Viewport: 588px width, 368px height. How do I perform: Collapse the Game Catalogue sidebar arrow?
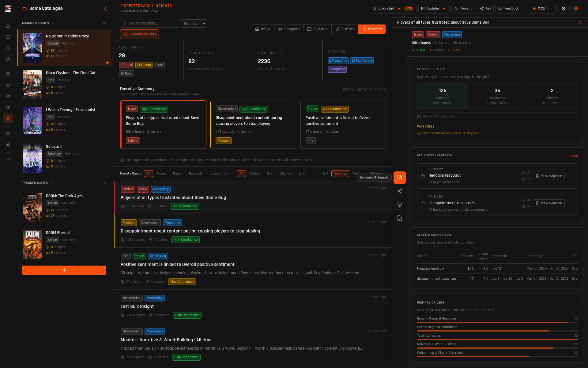[106, 9]
